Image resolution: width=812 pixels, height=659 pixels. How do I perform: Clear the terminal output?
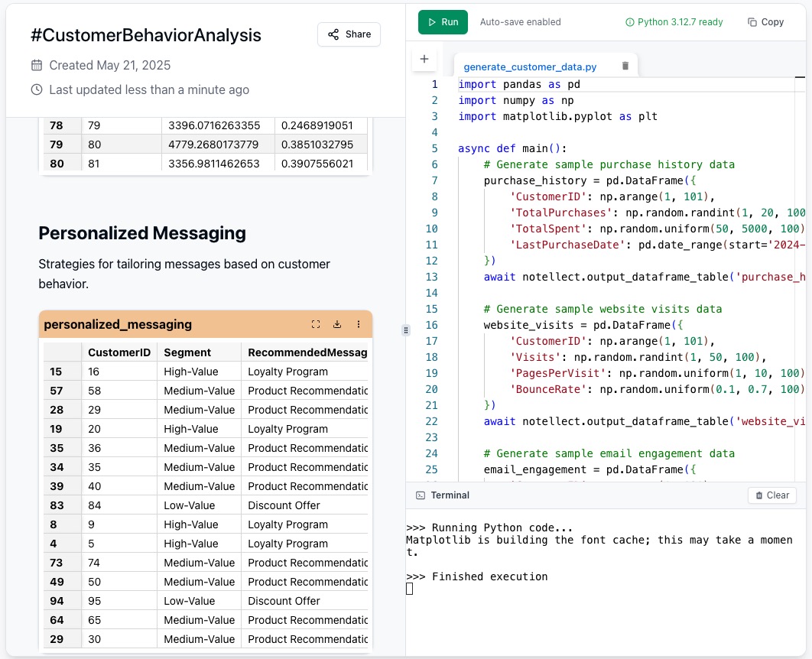(771, 495)
